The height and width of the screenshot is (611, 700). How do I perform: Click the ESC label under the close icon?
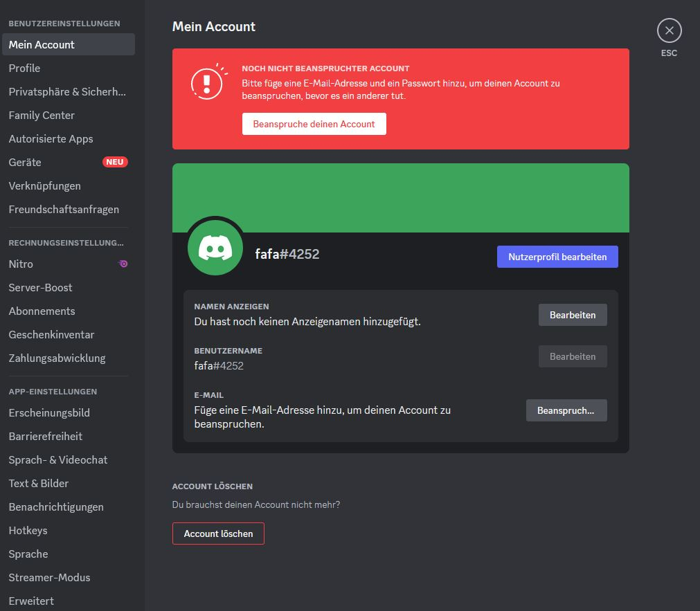point(669,53)
